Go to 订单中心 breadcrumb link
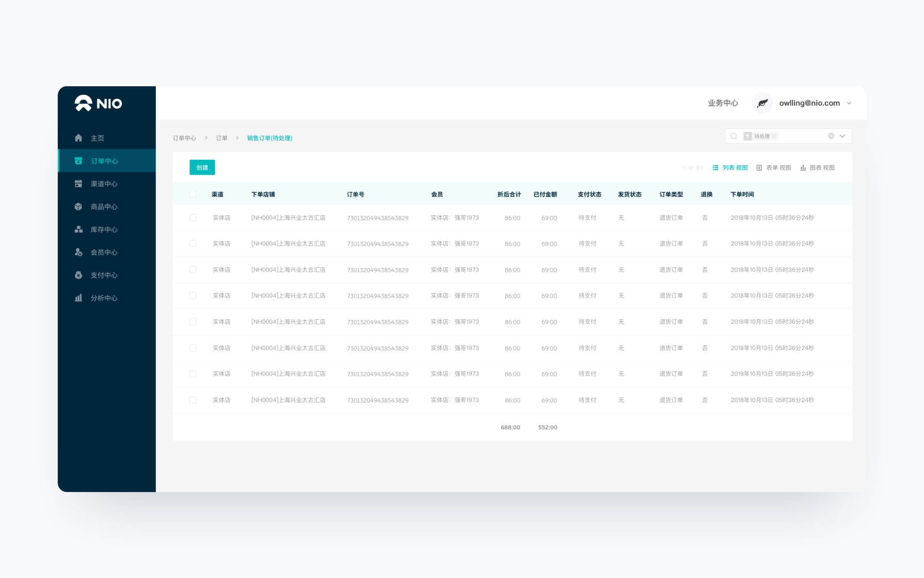 coord(184,138)
